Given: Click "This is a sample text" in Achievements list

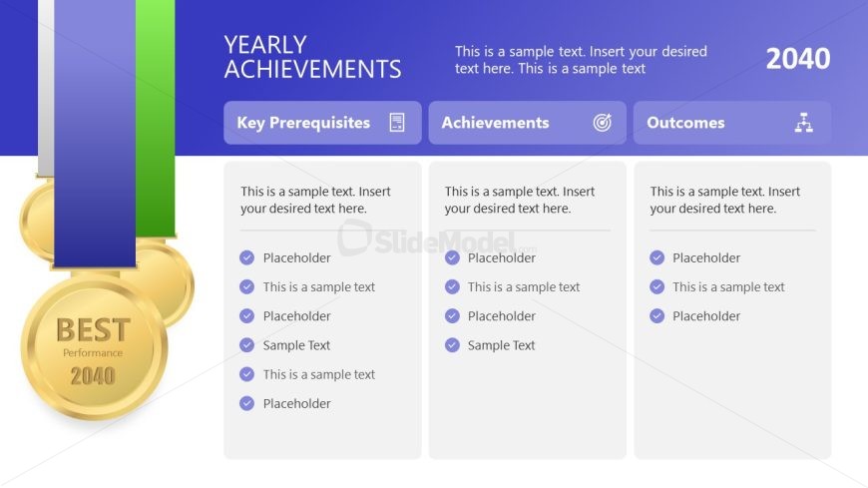Looking at the screenshot, I should pyautogui.click(x=524, y=287).
